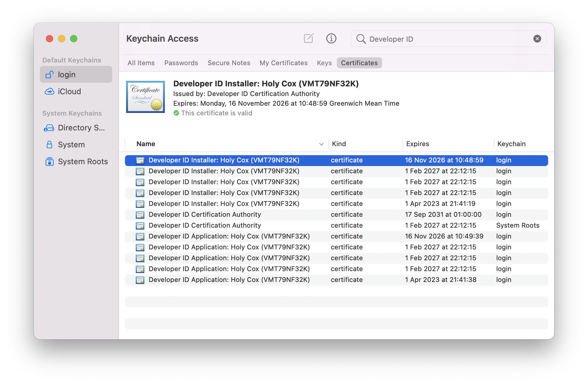Close the Keychain Access window

click(50, 39)
